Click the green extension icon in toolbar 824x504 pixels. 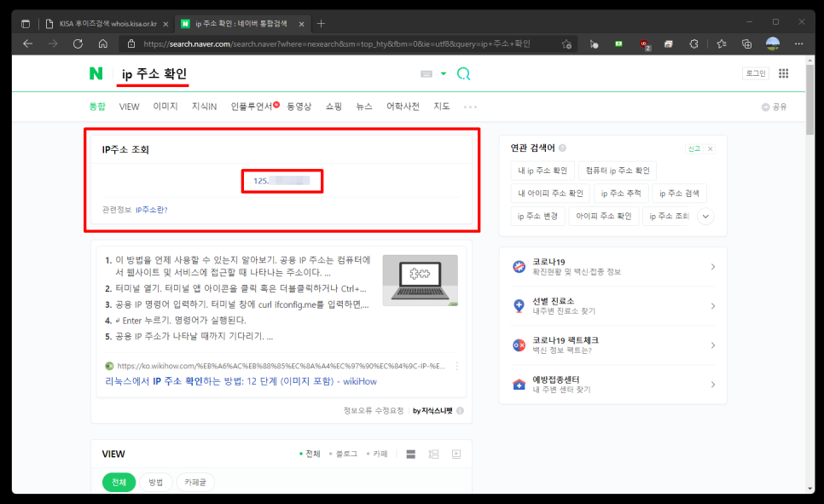[x=618, y=44]
